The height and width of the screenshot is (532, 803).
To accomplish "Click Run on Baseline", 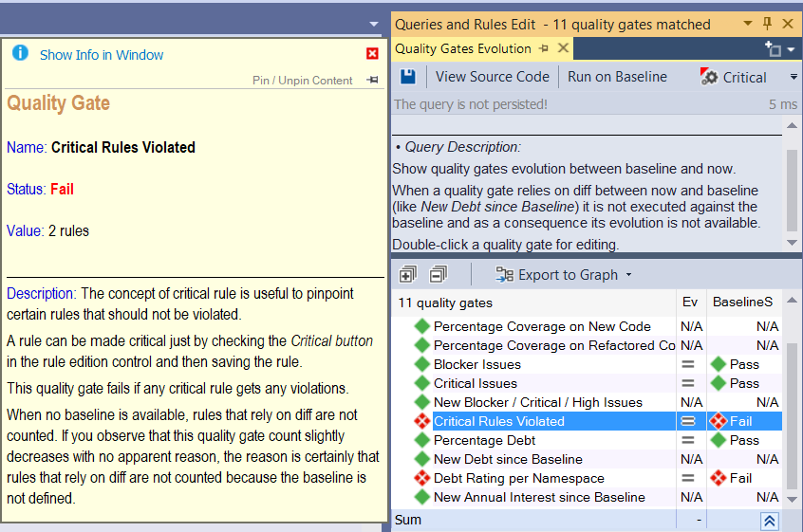I will (617, 77).
